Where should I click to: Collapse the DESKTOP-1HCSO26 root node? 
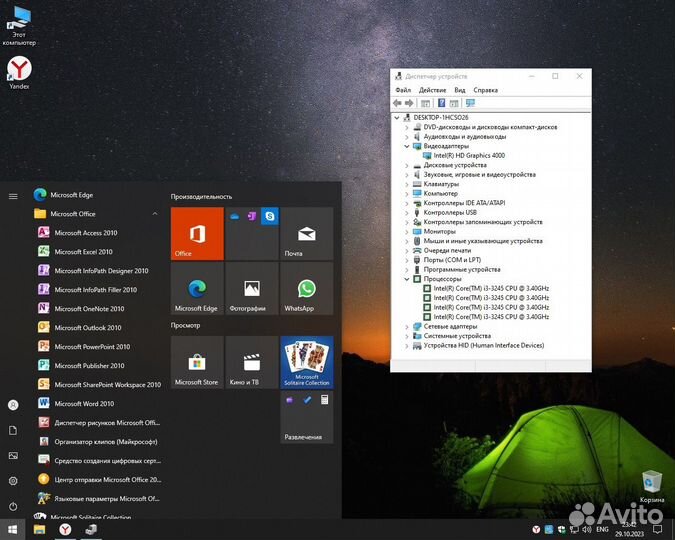click(397, 117)
